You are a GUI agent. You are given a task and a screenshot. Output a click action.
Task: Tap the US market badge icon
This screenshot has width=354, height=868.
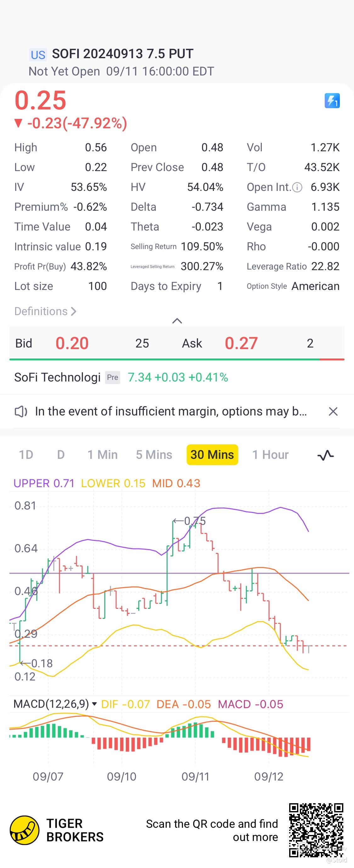tap(38, 55)
